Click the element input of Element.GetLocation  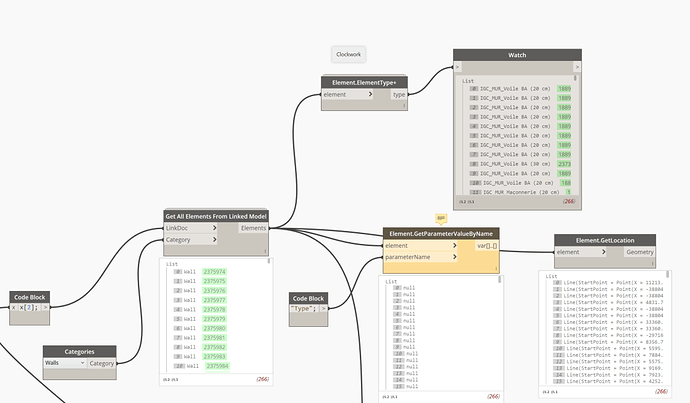[581, 252]
